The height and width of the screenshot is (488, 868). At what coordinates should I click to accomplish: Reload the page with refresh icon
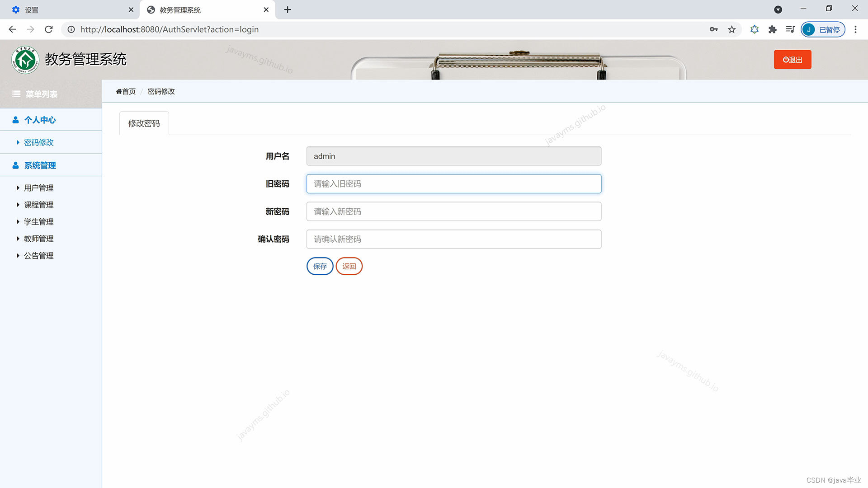[49, 29]
